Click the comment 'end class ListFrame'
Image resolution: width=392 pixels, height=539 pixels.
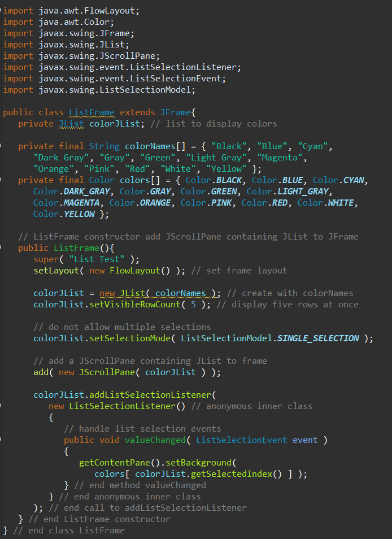pyautogui.click(x=69, y=531)
